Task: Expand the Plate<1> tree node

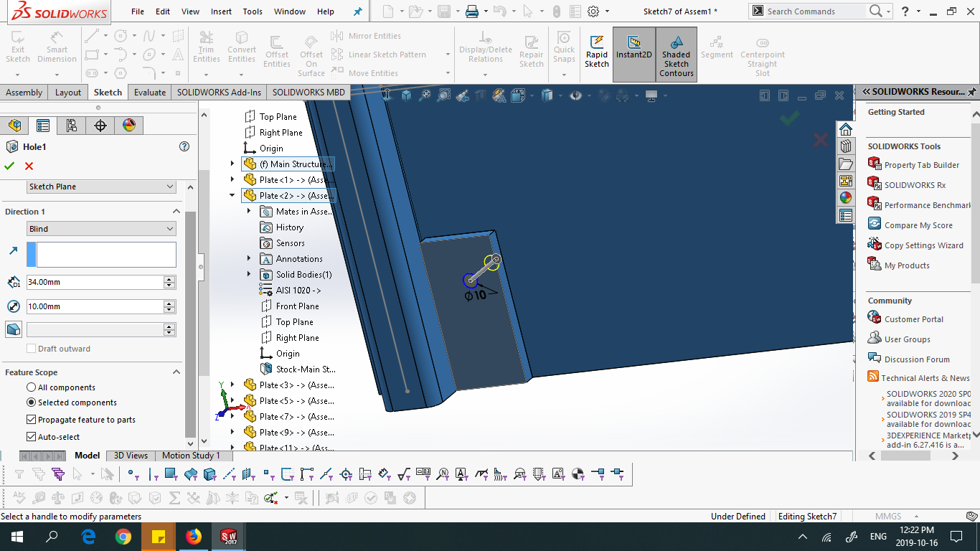Action: 232,179
